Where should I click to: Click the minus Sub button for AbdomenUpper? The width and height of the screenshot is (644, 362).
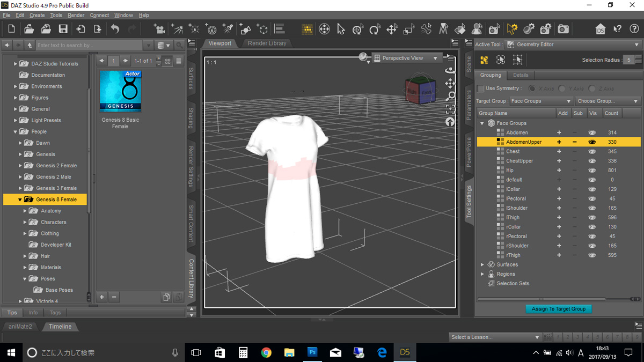pyautogui.click(x=575, y=142)
